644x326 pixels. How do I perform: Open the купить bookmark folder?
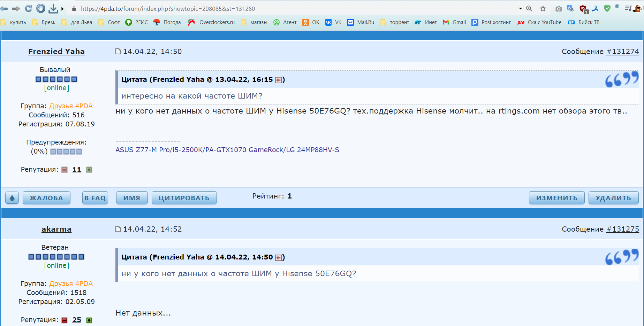pyautogui.click(x=14, y=22)
